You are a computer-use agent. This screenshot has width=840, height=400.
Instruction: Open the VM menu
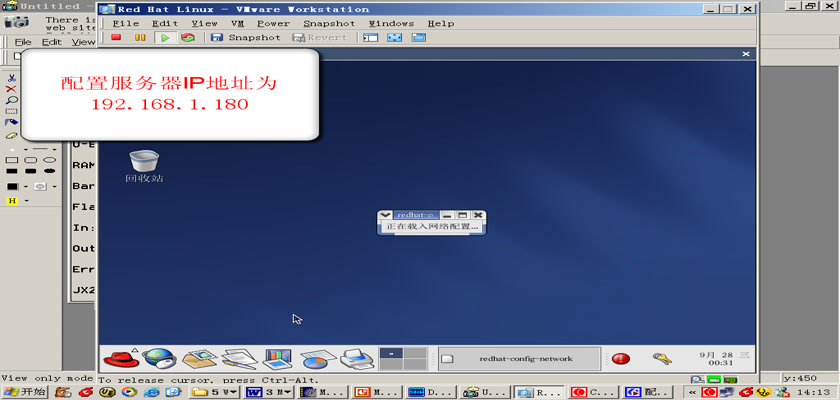[x=237, y=24]
